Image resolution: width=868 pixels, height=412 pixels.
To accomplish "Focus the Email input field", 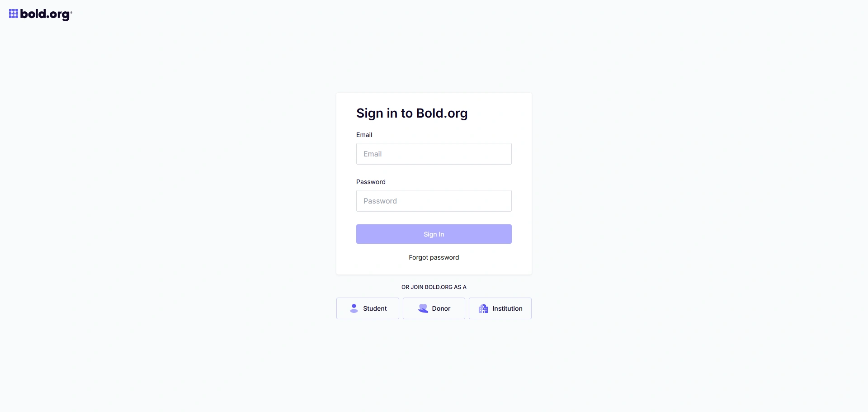I will (x=434, y=154).
